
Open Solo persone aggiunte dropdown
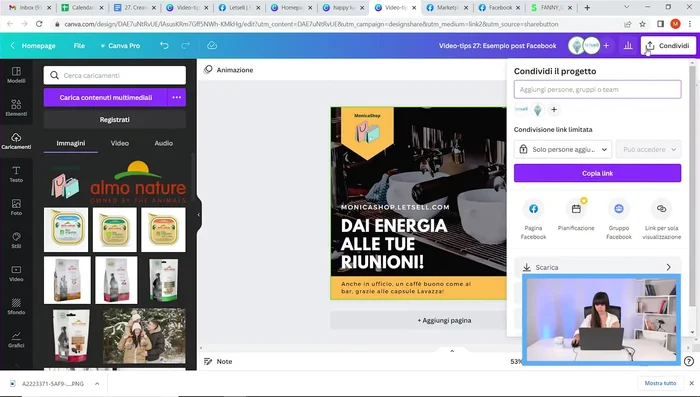563,149
